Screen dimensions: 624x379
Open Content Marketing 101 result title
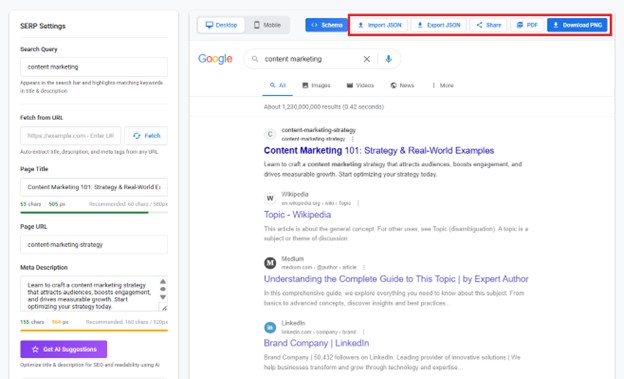pyautogui.click(x=379, y=150)
